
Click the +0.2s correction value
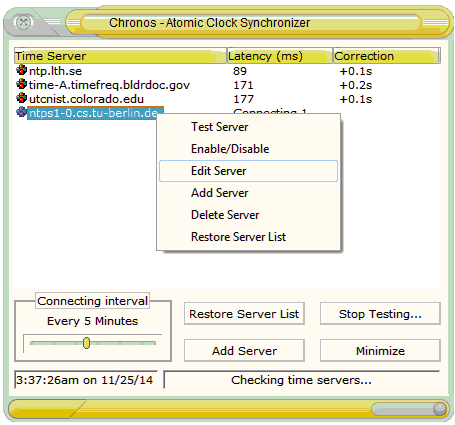pos(356,85)
